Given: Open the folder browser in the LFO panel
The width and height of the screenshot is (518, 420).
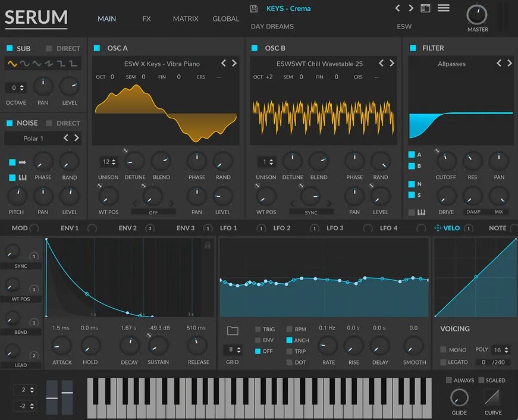Looking at the screenshot, I should coord(233,330).
